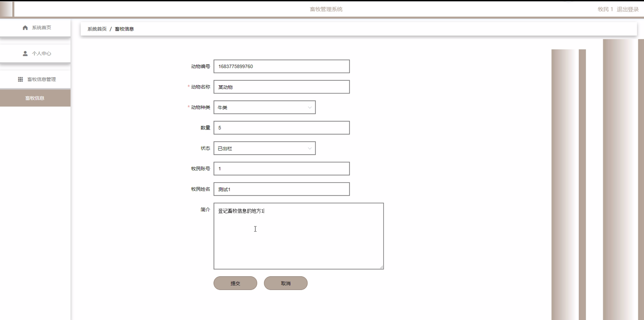The height and width of the screenshot is (320, 644).
Task: Select 畜牧信息 submenu item in sidebar
Action: tap(35, 98)
